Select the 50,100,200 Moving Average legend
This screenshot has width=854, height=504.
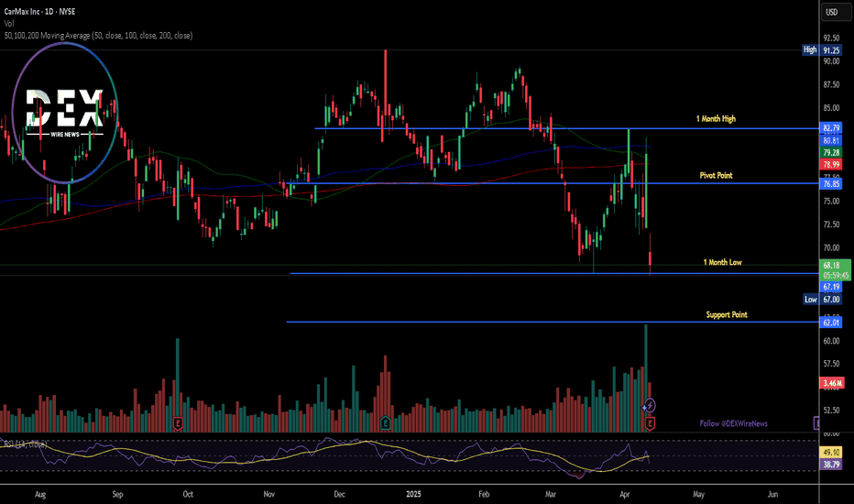[98, 36]
